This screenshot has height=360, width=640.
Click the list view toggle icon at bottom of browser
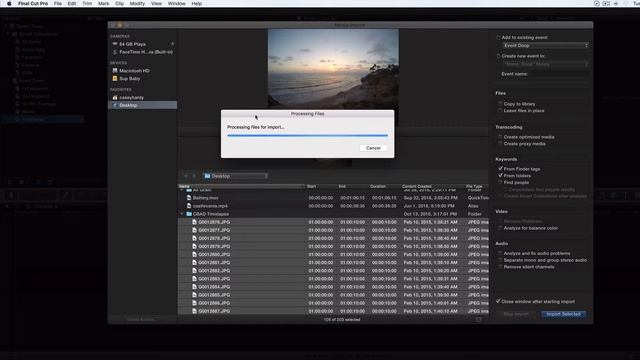click(x=479, y=320)
